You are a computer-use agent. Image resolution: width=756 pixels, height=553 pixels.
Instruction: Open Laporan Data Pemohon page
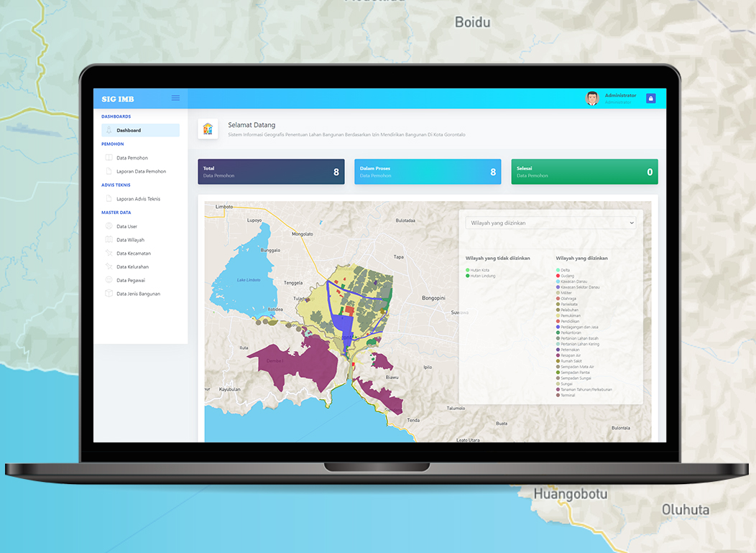pyautogui.click(x=141, y=172)
